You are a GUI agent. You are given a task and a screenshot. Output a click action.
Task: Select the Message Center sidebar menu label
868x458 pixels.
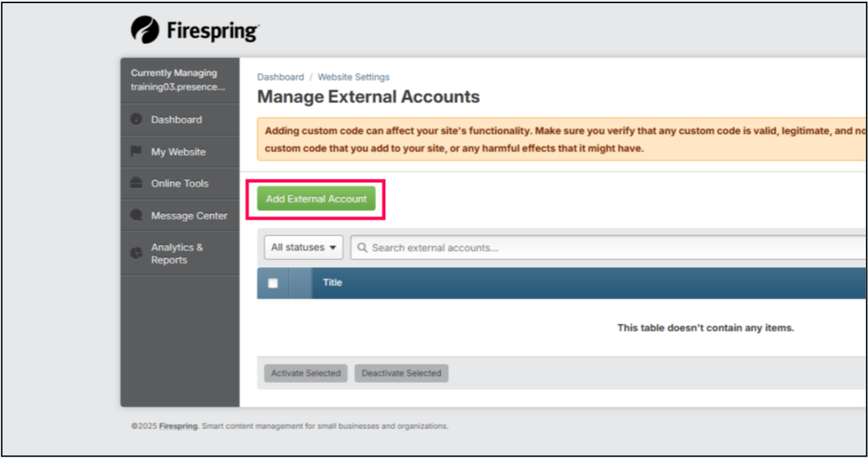tap(189, 216)
